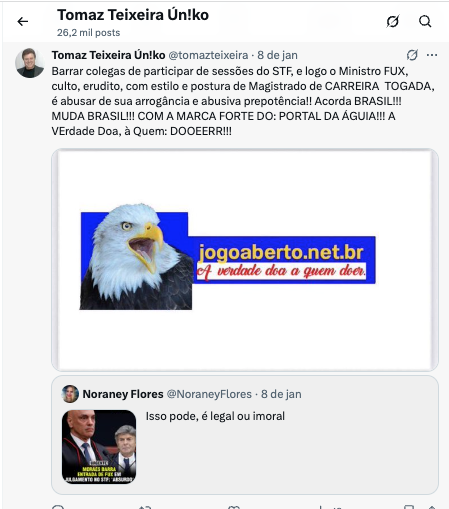
Task: Open the Moraes and Fux thumbnail
Action: (x=99, y=447)
